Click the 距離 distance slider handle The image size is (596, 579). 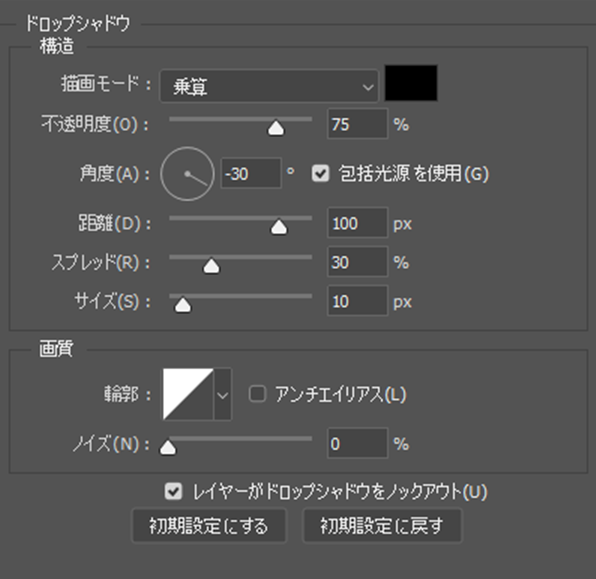click(279, 227)
